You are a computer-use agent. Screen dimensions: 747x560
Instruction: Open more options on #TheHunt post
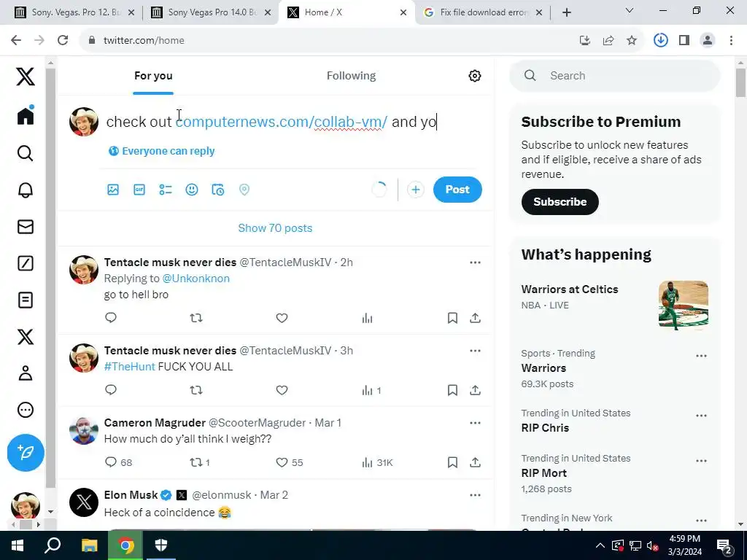coord(475,351)
